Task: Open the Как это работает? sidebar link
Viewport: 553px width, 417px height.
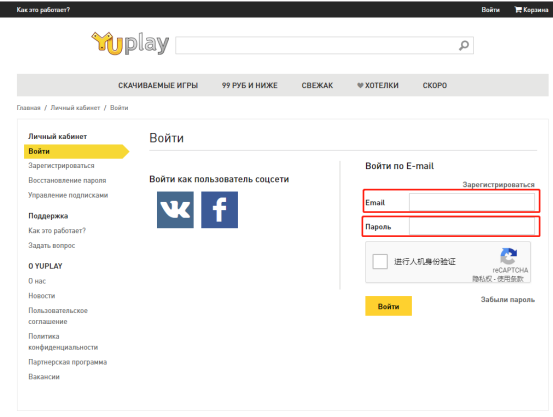Action: 57,230
